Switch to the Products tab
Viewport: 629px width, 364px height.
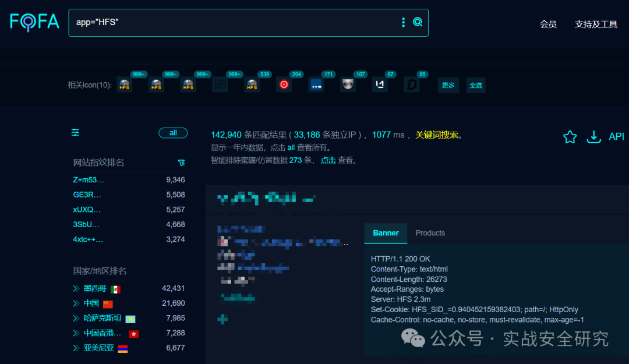coord(430,233)
